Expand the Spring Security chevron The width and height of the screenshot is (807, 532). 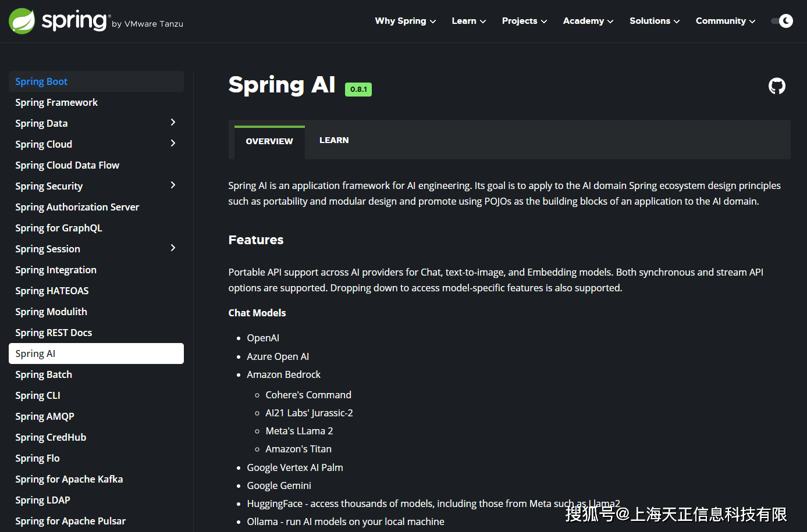[x=173, y=185]
